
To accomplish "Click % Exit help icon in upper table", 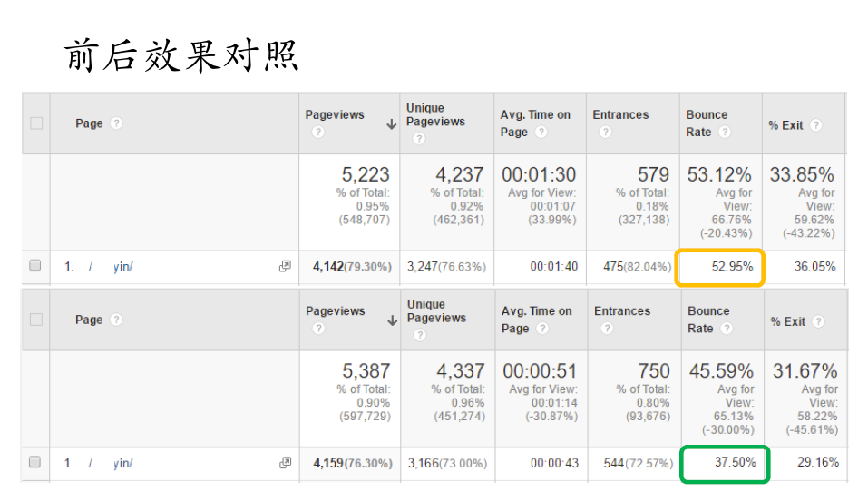I will (815, 125).
